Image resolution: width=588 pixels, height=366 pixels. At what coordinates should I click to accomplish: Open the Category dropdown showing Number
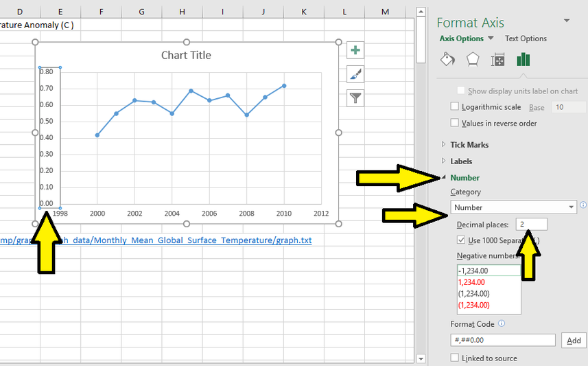coord(513,207)
